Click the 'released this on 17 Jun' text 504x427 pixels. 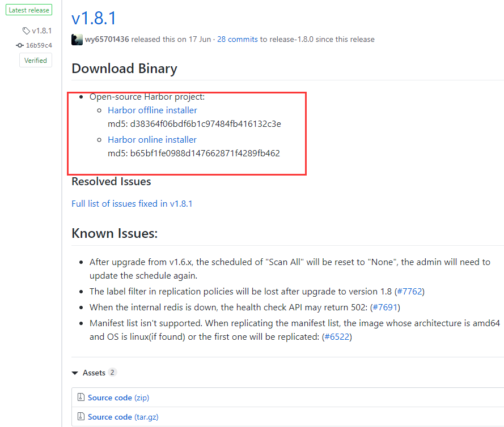pyautogui.click(x=171, y=39)
